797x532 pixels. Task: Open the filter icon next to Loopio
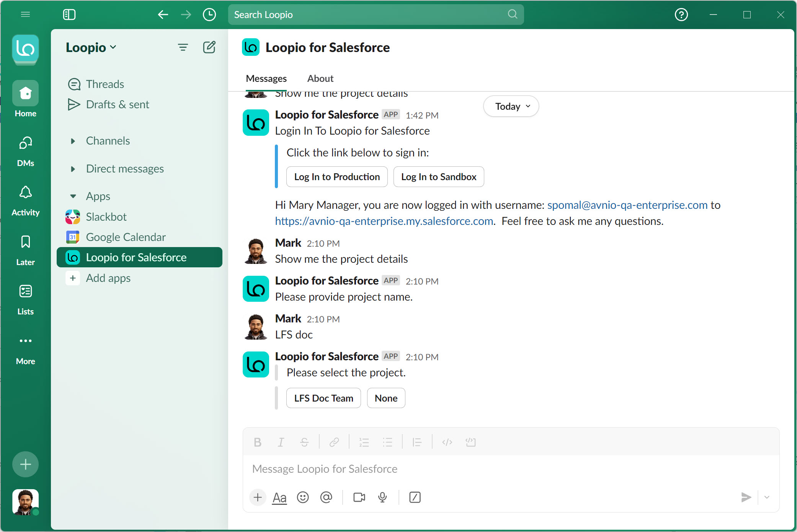coord(183,47)
